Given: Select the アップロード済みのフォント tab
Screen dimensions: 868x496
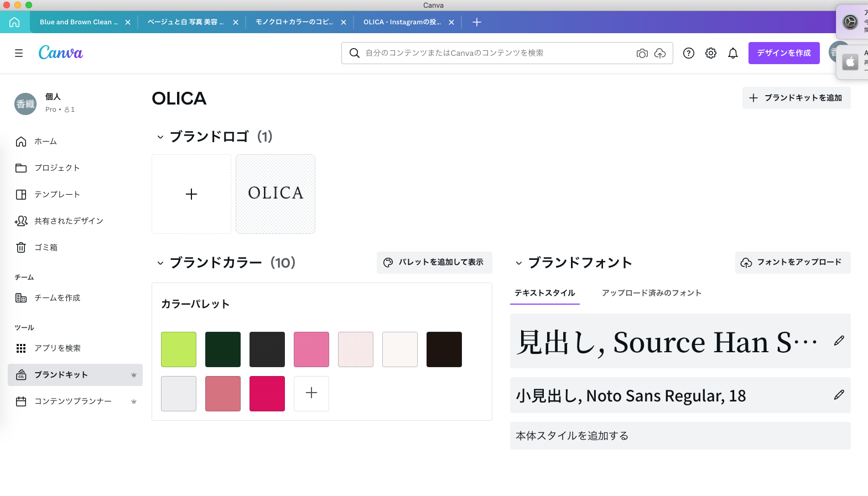Looking at the screenshot, I should coord(652,293).
